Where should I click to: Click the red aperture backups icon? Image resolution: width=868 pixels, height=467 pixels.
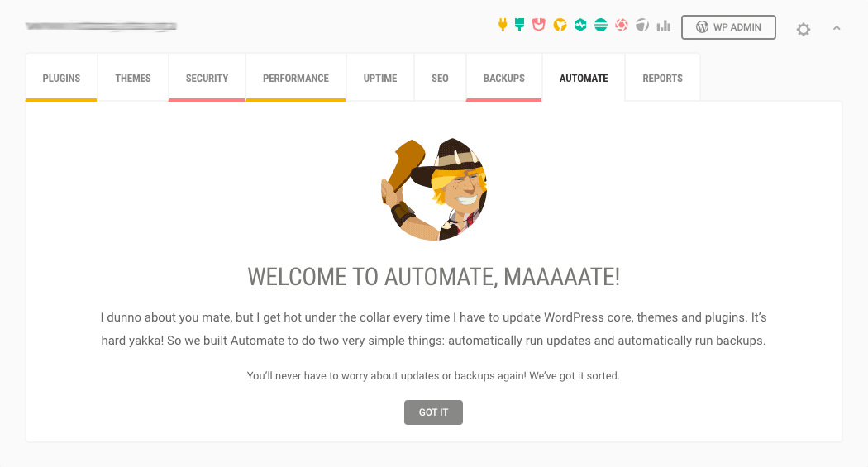point(621,25)
